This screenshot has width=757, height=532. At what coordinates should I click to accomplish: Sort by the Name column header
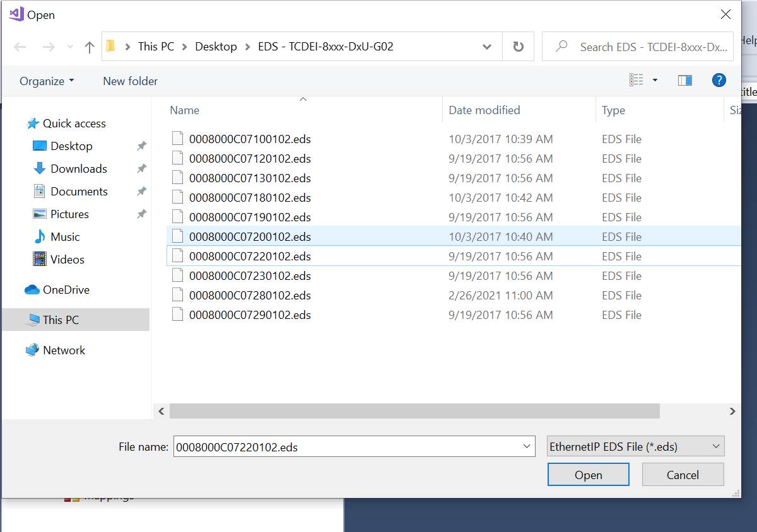pyautogui.click(x=184, y=110)
